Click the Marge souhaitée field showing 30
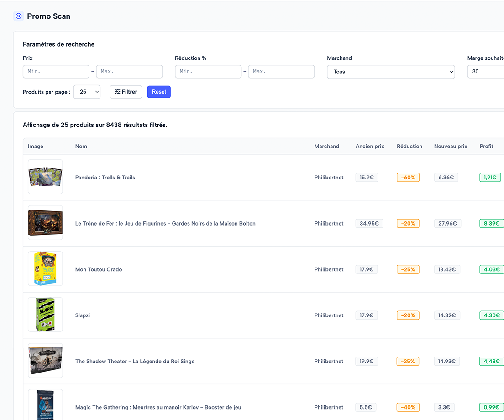This screenshot has width=504, height=420. pos(486,72)
